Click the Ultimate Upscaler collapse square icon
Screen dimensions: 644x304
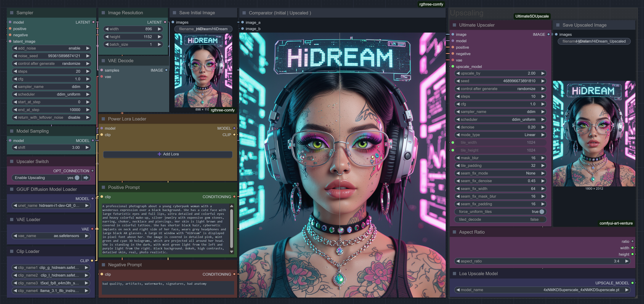(454, 25)
